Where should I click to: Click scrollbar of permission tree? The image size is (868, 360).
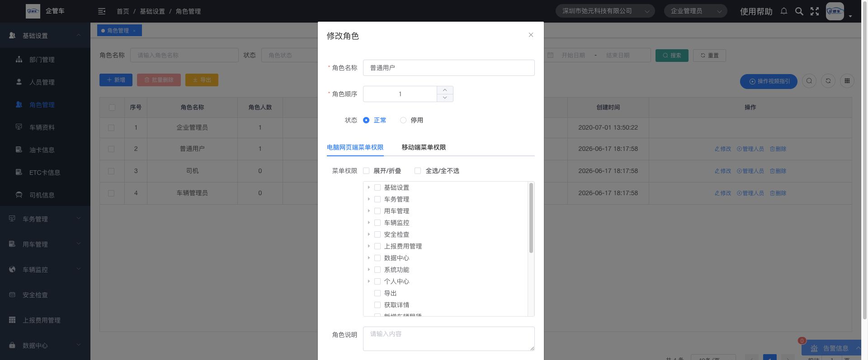pos(531,218)
